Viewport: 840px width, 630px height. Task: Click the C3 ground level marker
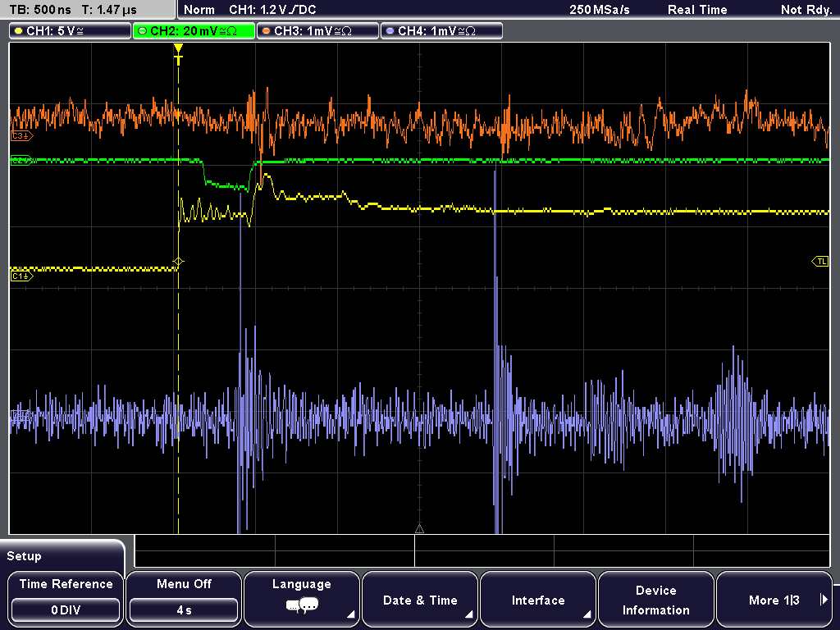point(21,136)
